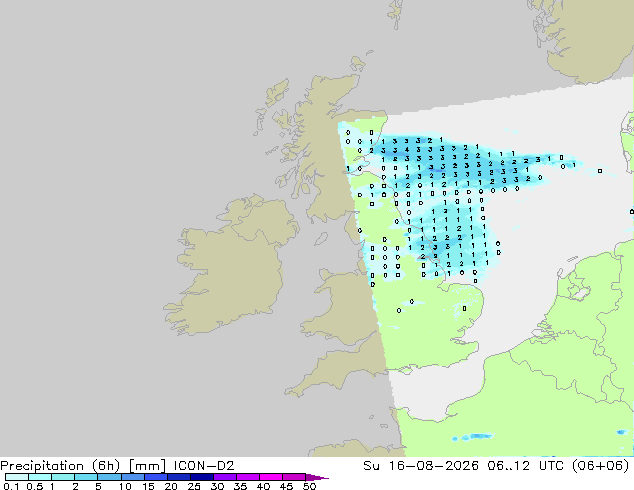Screen dimensions: 634x490
Task: Click the '[mm]' unit label
Action: [x=147, y=466]
